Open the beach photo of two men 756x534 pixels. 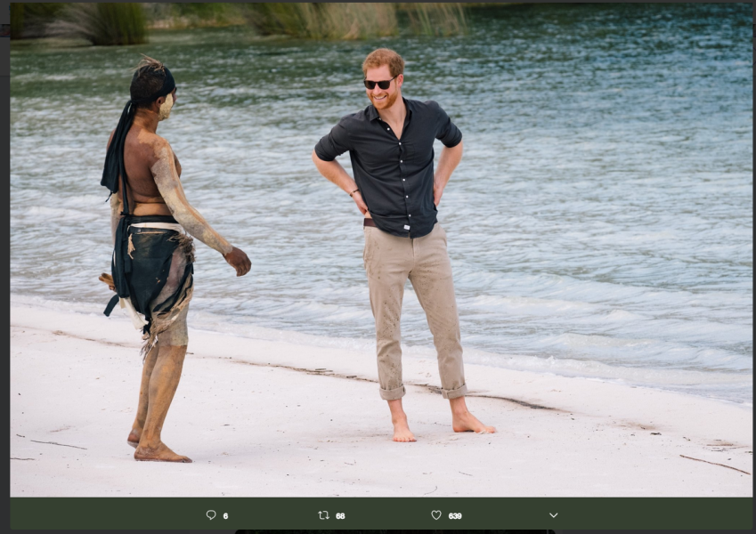pyautogui.click(x=381, y=250)
